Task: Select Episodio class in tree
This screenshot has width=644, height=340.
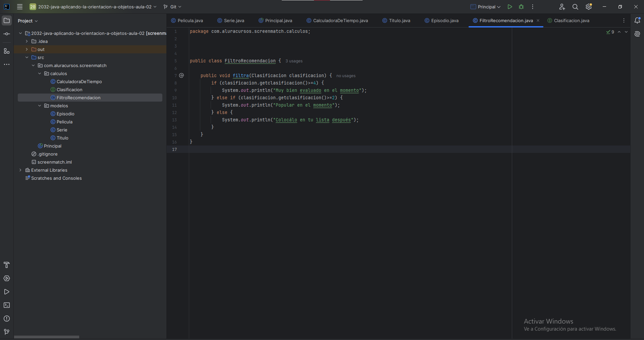Action: [x=65, y=114]
